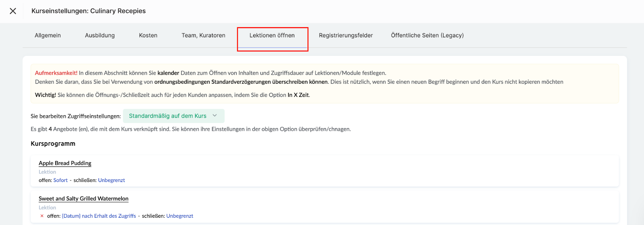Open Sweet and Salty Grilled Watermelon lesson
644x225 pixels.
click(83, 198)
